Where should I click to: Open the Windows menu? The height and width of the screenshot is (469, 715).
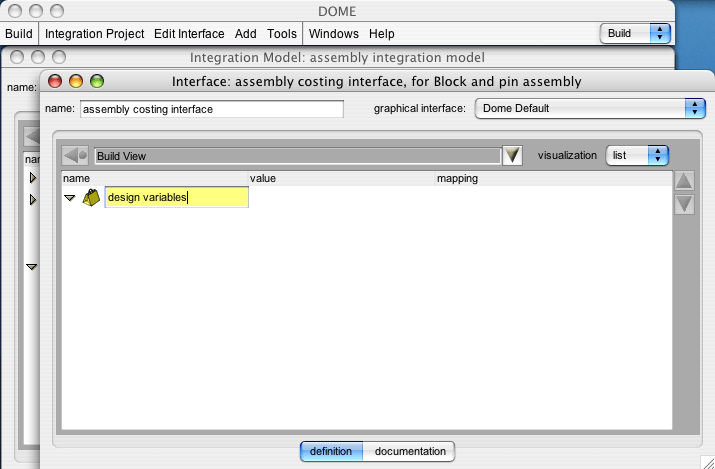pyautogui.click(x=333, y=34)
